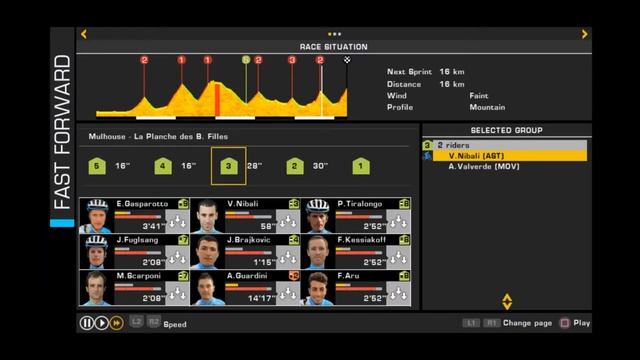Click the L1 change page icon
This screenshot has height=360, width=640.
pyautogui.click(x=471, y=323)
